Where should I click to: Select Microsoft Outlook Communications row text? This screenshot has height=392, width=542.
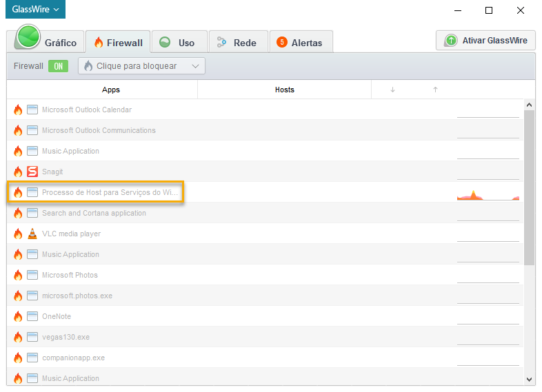[x=99, y=130]
